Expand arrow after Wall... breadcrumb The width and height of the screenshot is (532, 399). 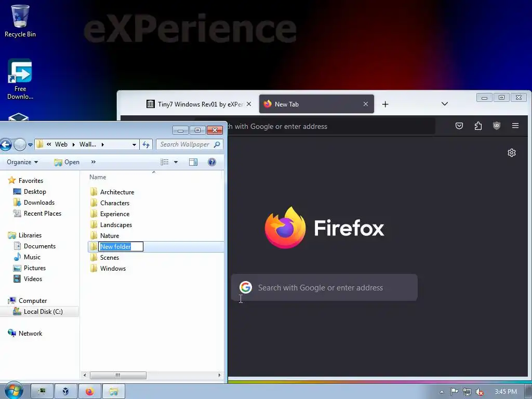102,145
